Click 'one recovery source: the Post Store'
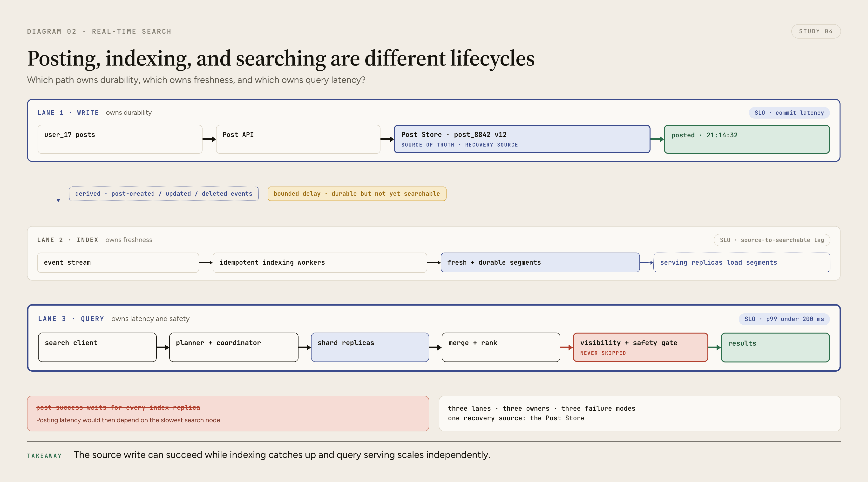Screen dimensions: 868x482 point(516,418)
